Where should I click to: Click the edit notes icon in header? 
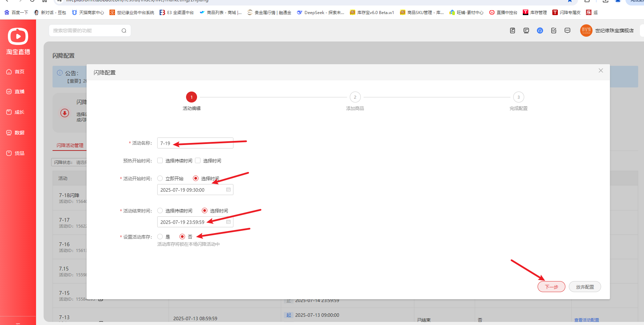point(554,31)
